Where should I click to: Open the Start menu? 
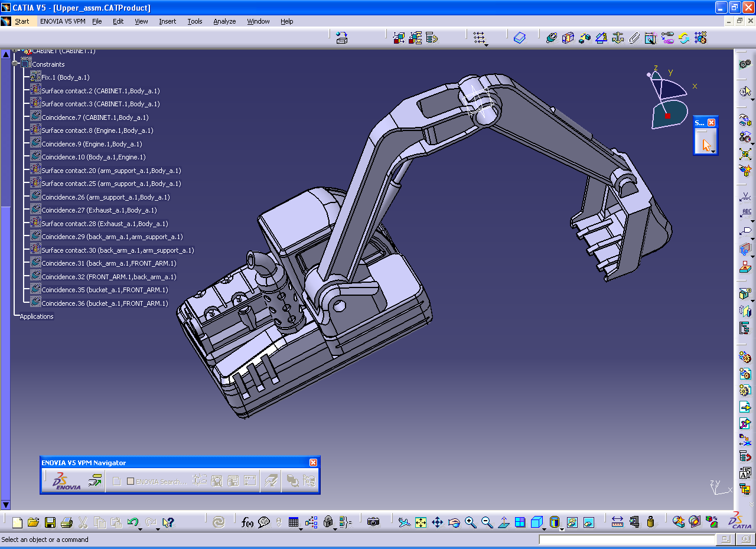click(22, 21)
